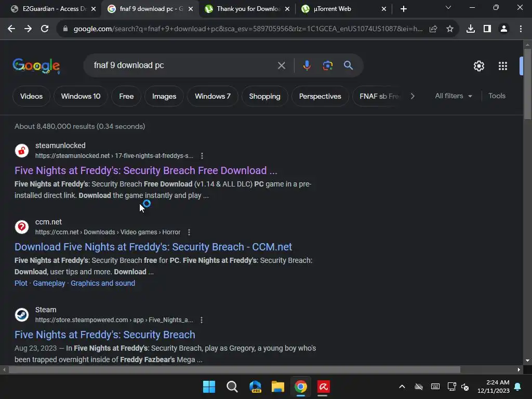Filter results by Shopping

(264, 96)
